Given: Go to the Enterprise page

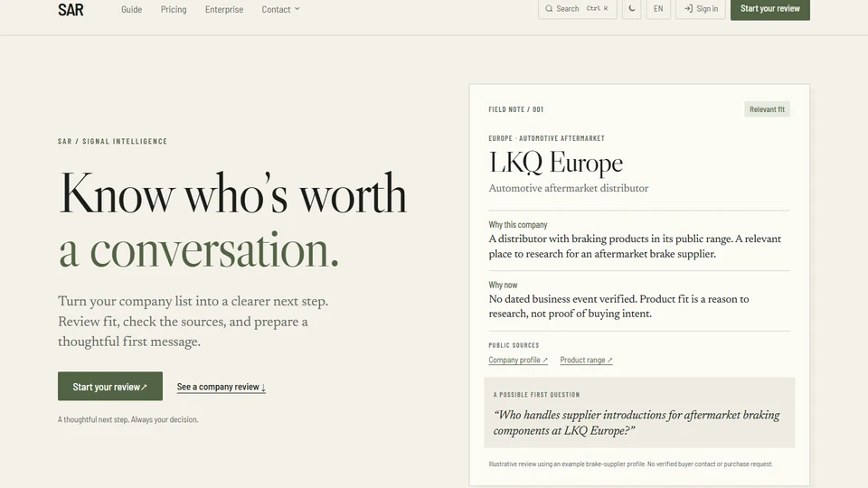Looking at the screenshot, I should coord(223,9).
